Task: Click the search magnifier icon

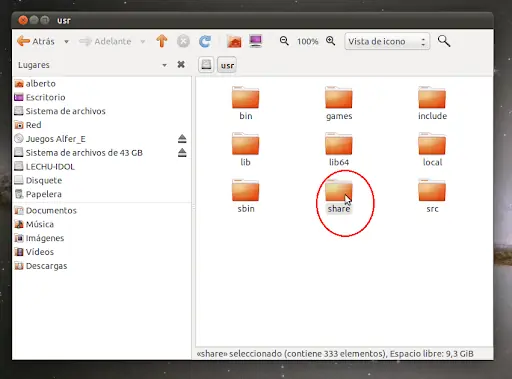Action: coord(444,41)
